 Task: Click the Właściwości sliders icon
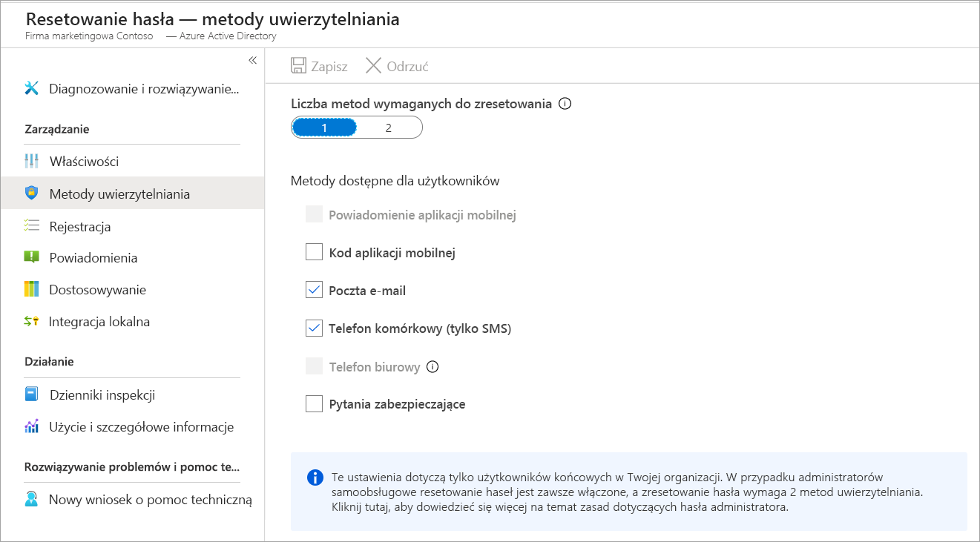point(31,161)
